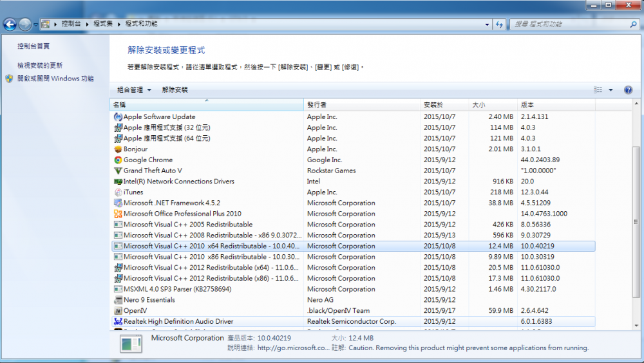Click the scrollbar down arrow of program list
The image size is (644, 363).
tap(636, 325)
